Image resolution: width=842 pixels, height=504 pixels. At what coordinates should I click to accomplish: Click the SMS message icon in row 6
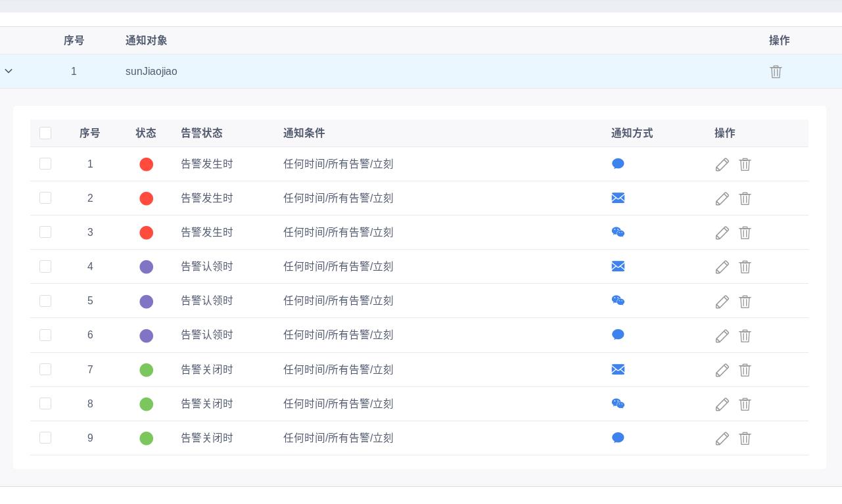click(618, 334)
